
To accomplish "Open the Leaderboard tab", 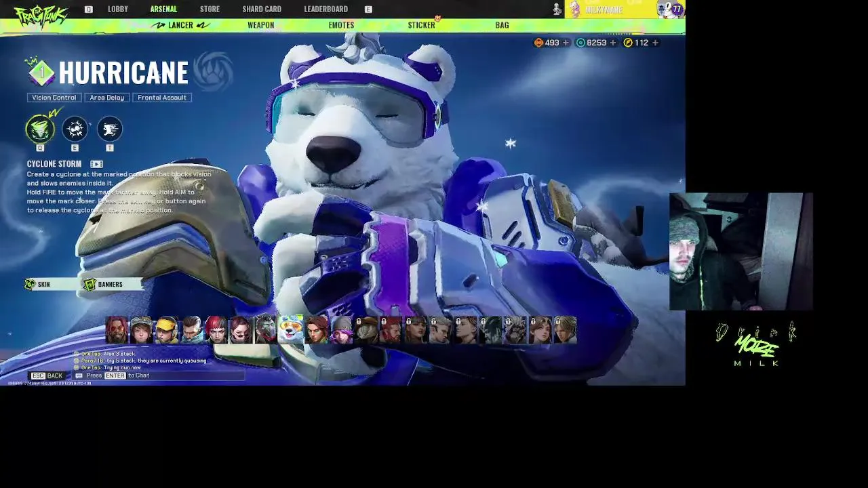I will pos(325,9).
